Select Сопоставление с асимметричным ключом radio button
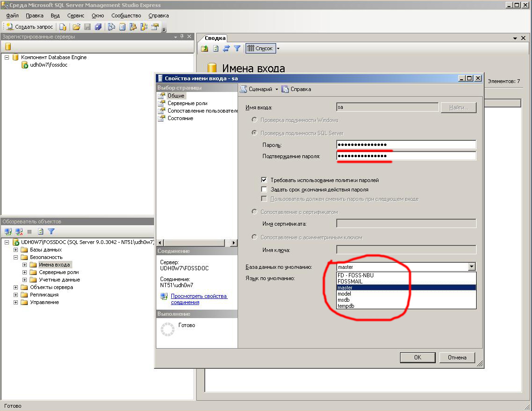This screenshot has height=411, width=532. [x=254, y=237]
